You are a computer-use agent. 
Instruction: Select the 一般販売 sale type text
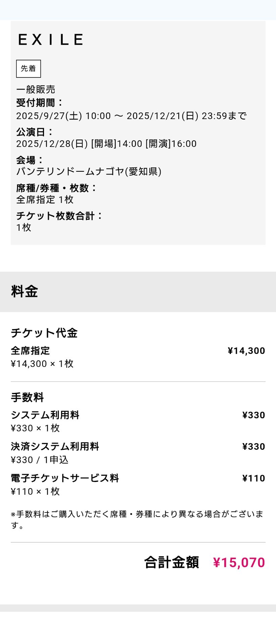click(x=36, y=90)
